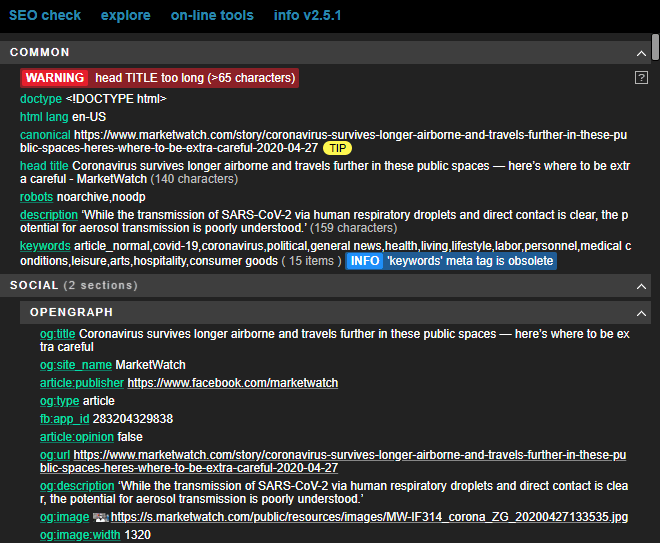Click the article:opinion property link
The width and height of the screenshot is (660, 543).
tap(77, 437)
